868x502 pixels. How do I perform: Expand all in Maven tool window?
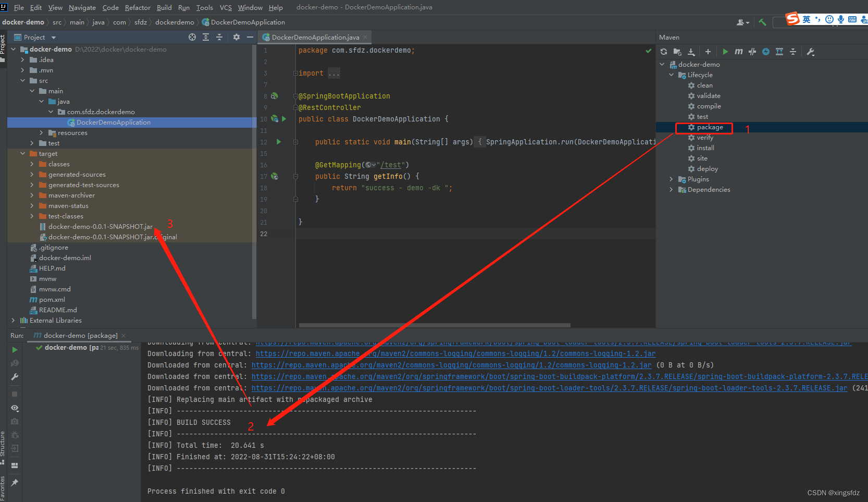point(779,52)
